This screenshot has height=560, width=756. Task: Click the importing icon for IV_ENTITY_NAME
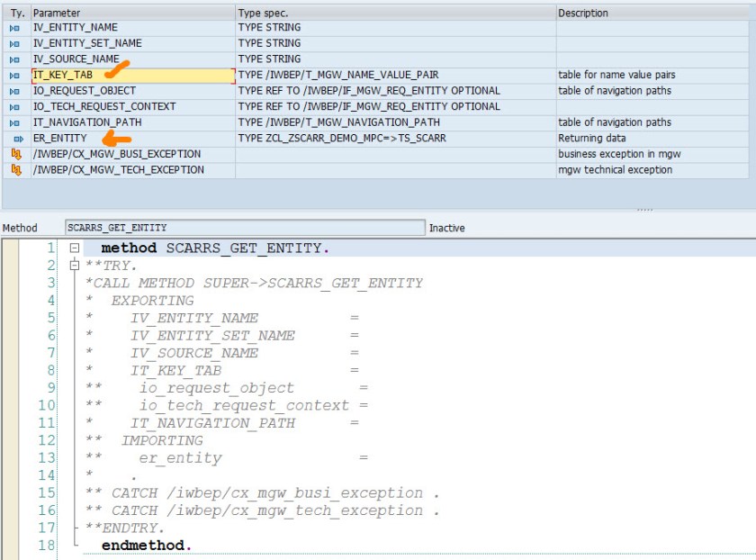tap(15, 29)
